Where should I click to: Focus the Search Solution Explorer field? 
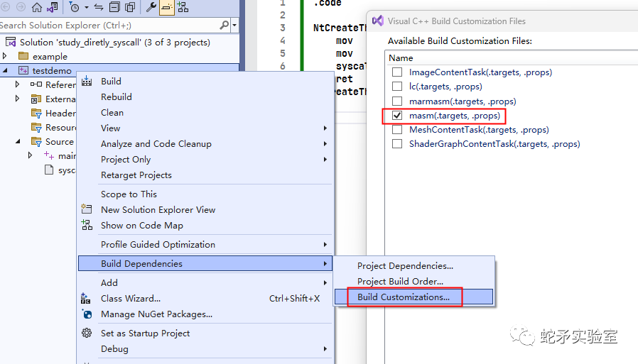[109, 25]
